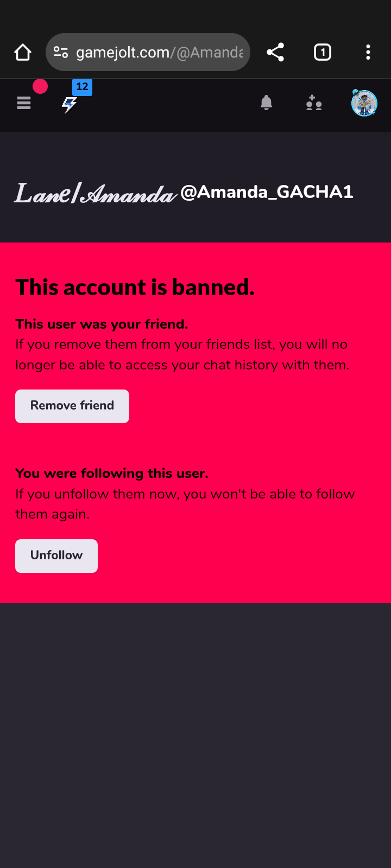Click the @Amanda_GACHA1 username
391x868 pixels.
tap(267, 192)
